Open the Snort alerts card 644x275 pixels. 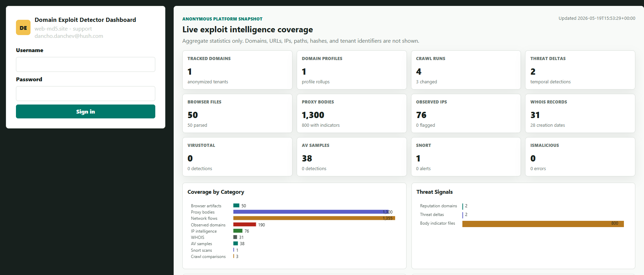[x=466, y=157]
